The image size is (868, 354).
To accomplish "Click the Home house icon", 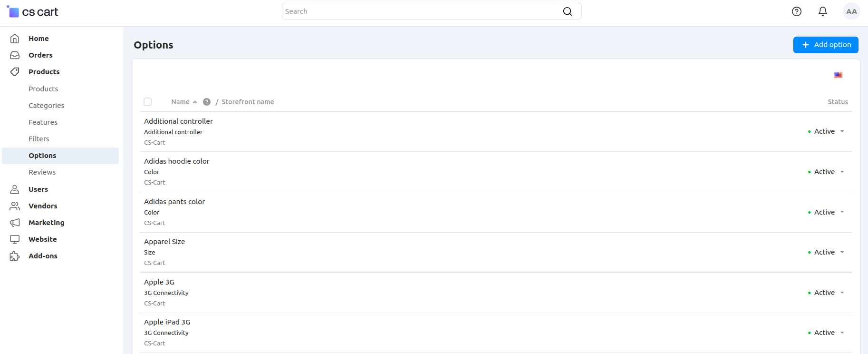I will 15,39.
